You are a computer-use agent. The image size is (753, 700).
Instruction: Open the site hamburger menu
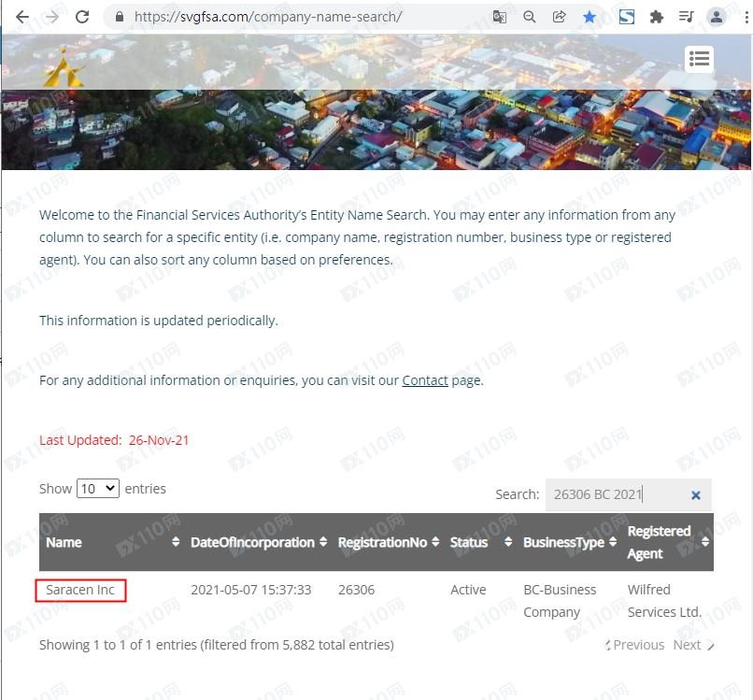coord(699,59)
